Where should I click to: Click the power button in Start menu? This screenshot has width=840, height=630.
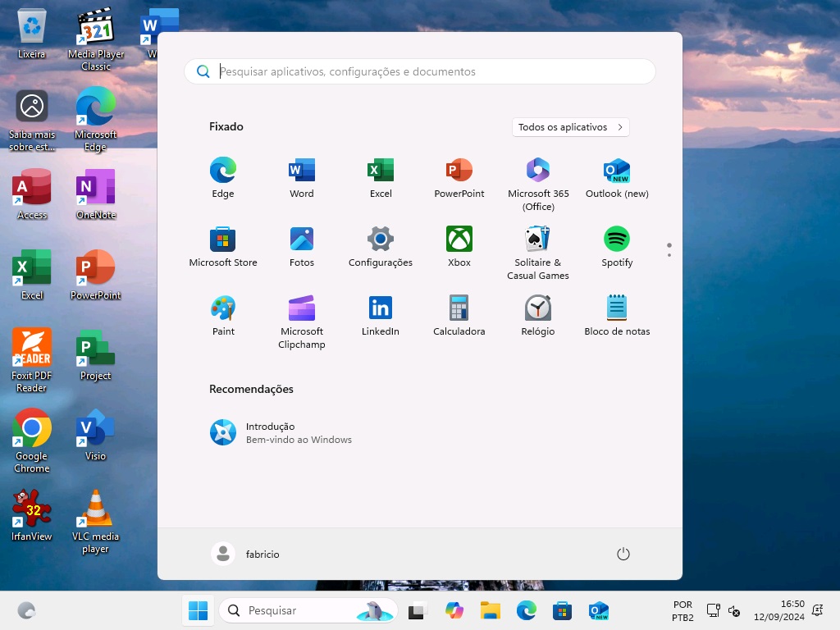point(623,554)
